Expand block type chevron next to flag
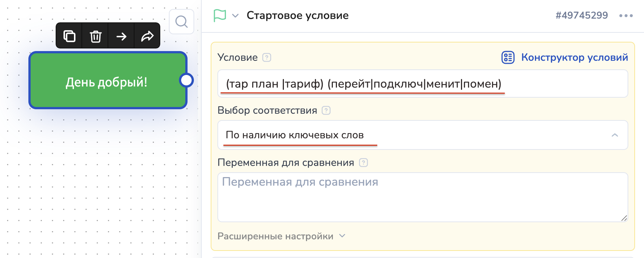This screenshot has height=258, width=644. pos(235,16)
